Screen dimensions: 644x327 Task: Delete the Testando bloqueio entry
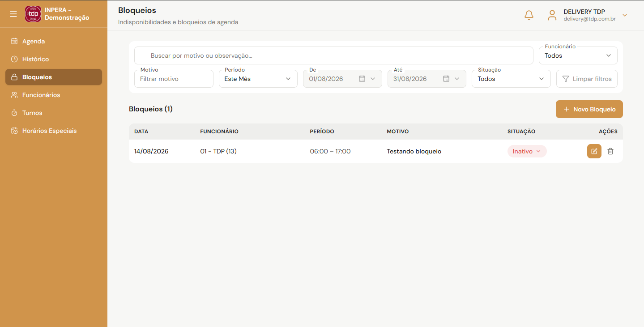tap(610, 151)
